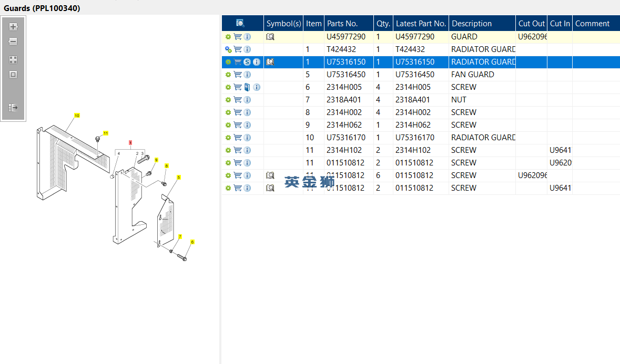620x364 pixels.
Task: Click the four-squares grid view icon
Action: click(13, 60)
